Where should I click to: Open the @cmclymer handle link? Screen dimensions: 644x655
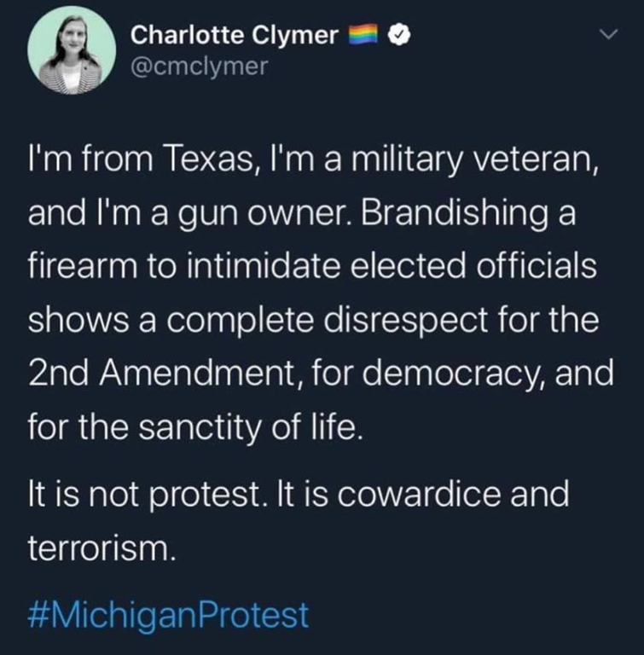pos(199,67)
